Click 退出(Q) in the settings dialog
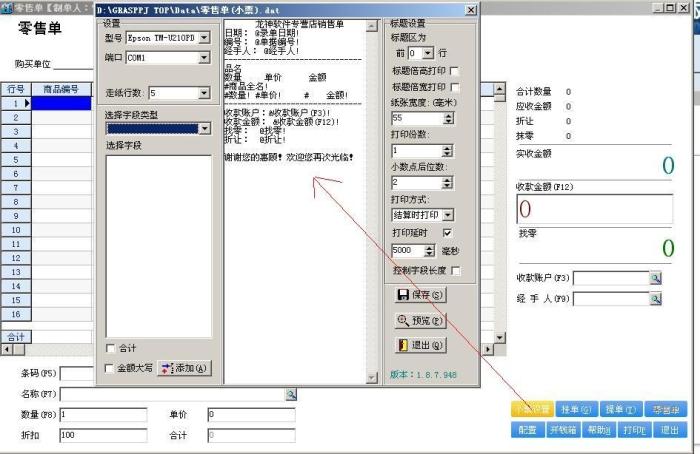700x454 pixels. (x=420, y=345)
